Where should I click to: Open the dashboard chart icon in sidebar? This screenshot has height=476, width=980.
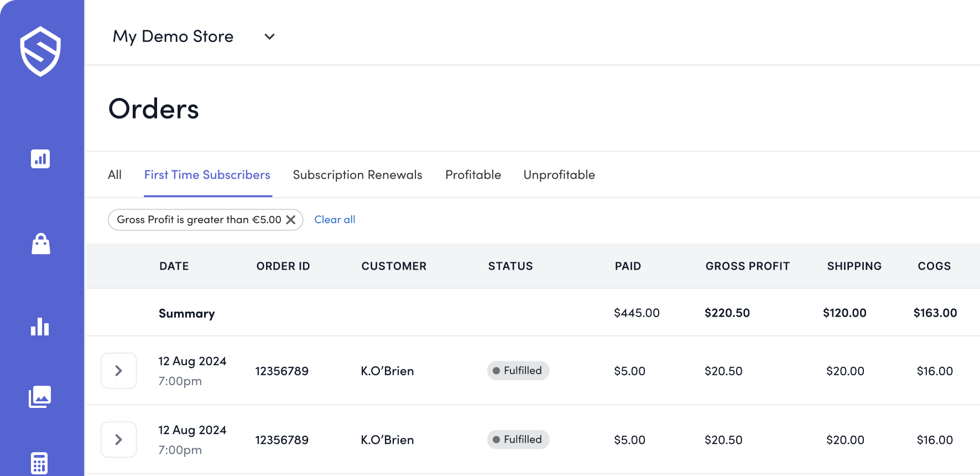point(40,159)
